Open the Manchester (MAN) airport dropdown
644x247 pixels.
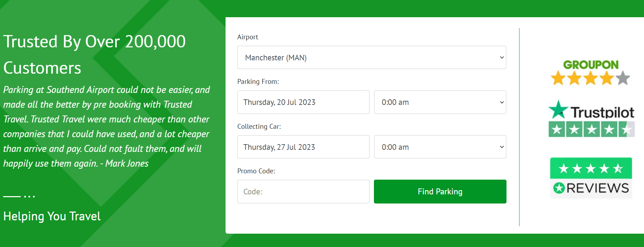(372, 58)
